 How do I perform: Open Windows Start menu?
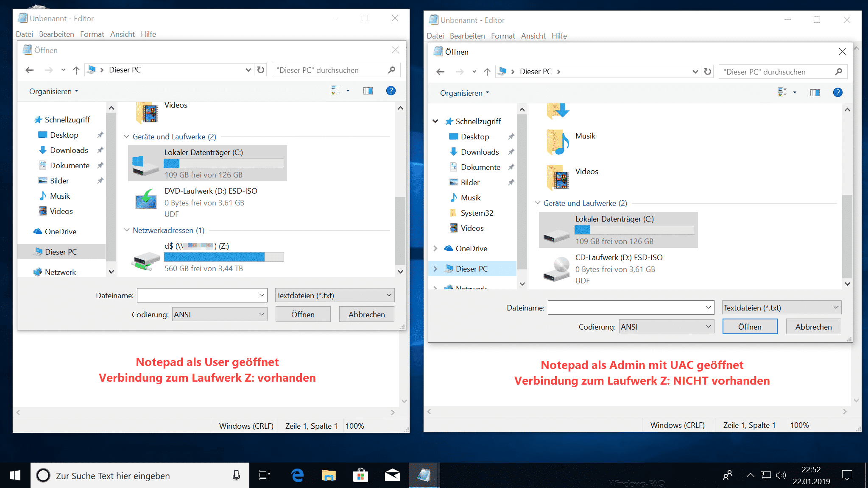pos(15,476)
